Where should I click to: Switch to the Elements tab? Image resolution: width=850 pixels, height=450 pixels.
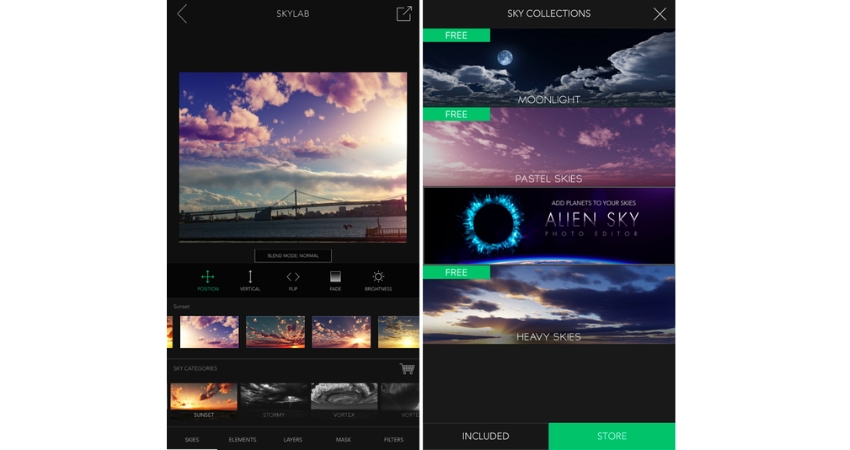tap(242, 439)
